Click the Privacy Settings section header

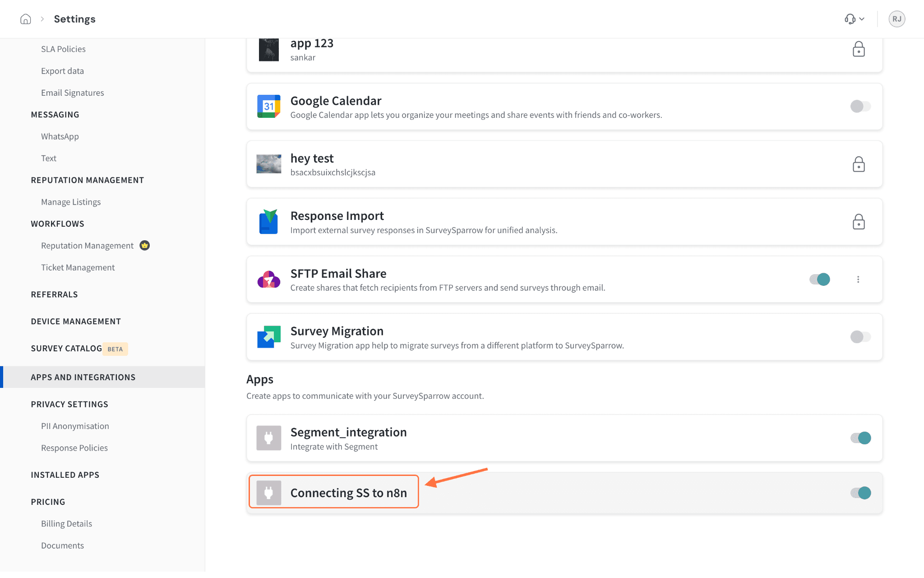(x=69, y=404)
